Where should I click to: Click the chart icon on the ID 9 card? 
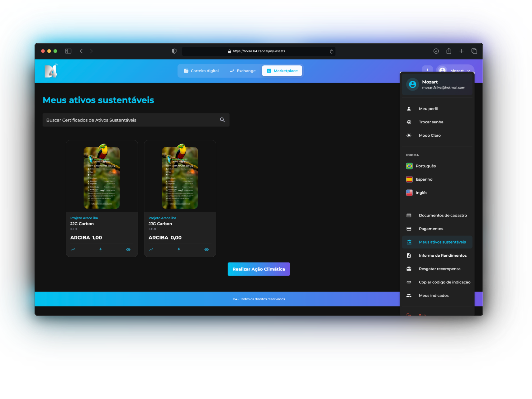point(73,249)
